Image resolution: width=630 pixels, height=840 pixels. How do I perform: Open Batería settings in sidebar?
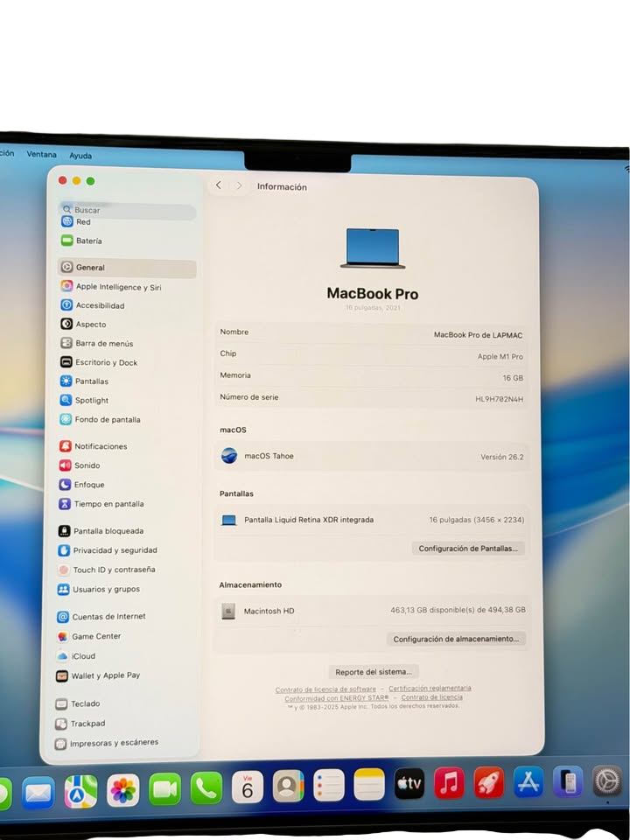click(81, 241)
